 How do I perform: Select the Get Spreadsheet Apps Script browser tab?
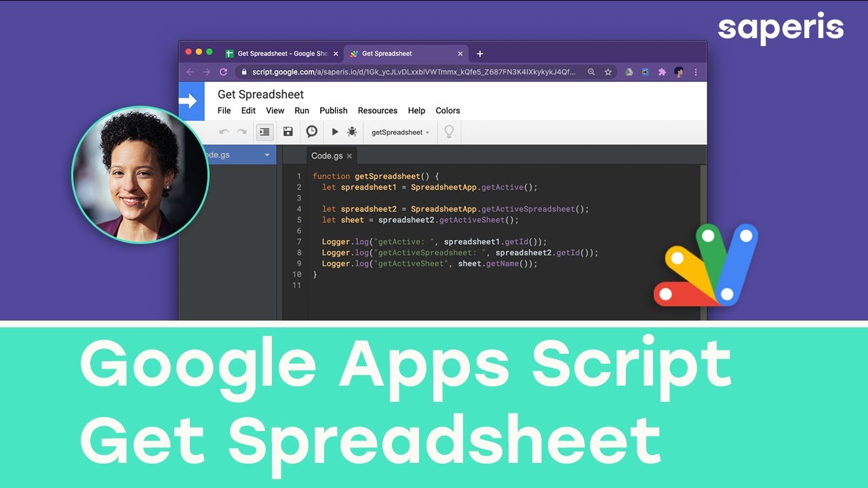point(405,54)
